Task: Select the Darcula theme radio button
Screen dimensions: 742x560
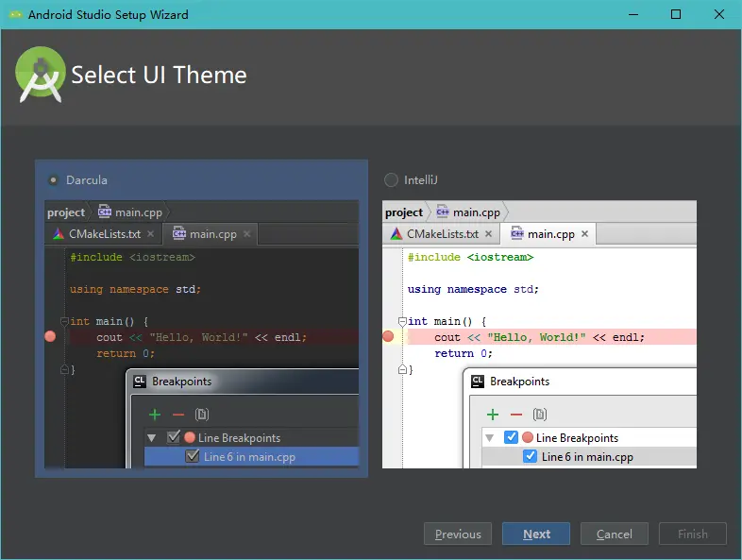Action: point(53,179)
